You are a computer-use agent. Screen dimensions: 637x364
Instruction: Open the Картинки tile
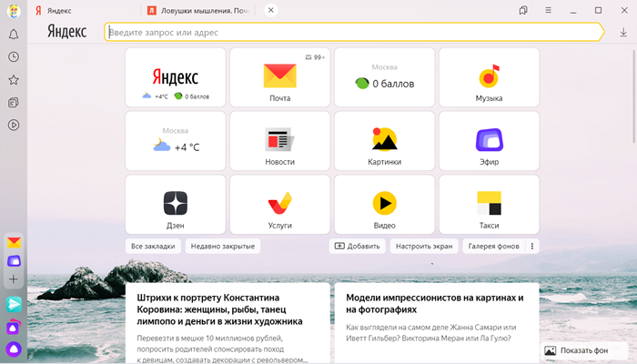click(x=384, y=141)
